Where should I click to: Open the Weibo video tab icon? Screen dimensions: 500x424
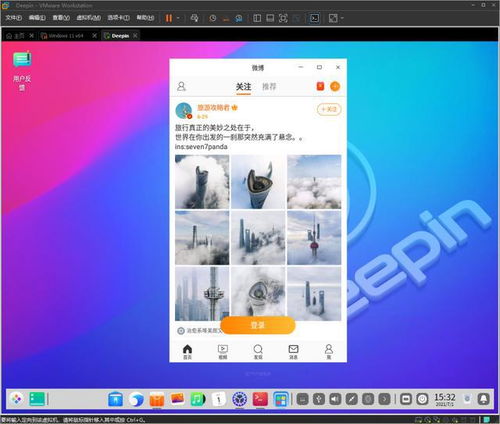223,351
